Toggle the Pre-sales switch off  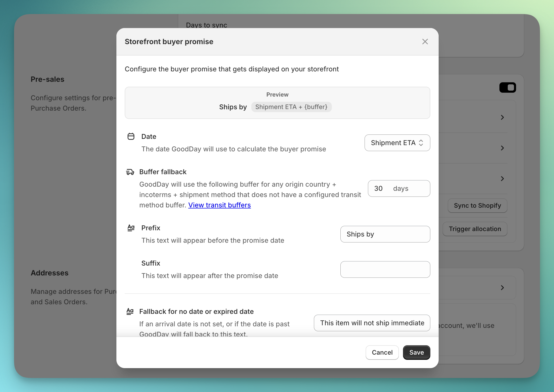pyautogui.click(x=507, y=87)
